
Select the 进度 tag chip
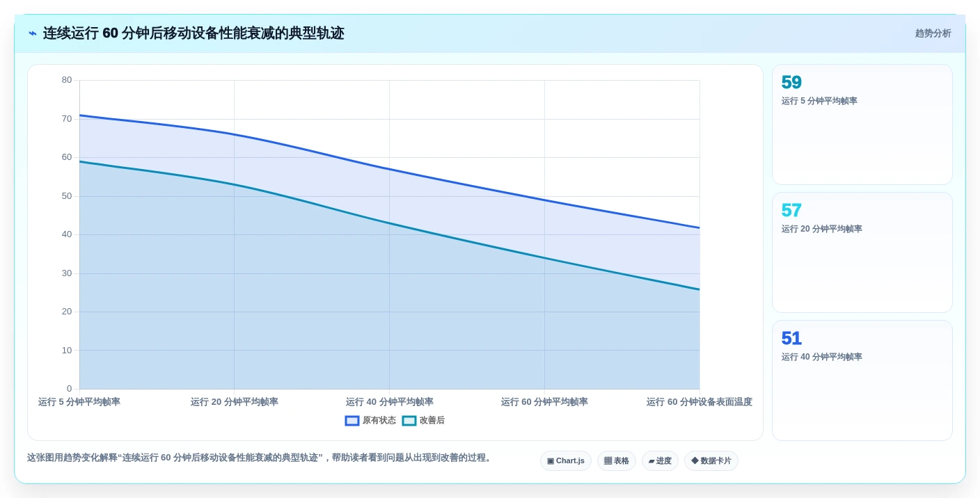click(x=660, y=461)
